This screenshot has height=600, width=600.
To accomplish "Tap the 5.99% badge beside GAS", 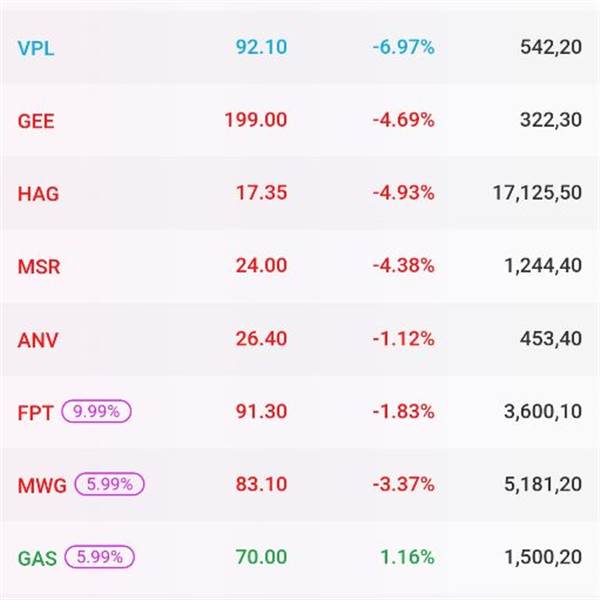I will point(98,557).
